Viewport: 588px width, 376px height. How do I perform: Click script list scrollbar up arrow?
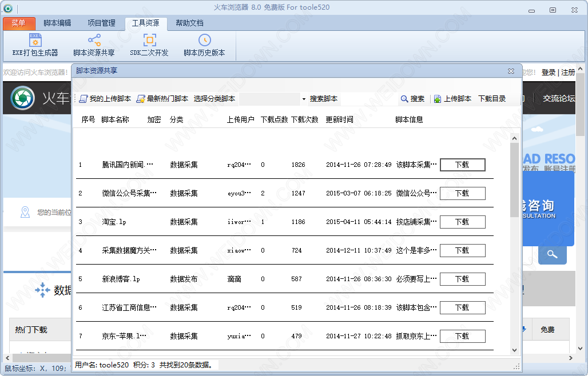[515, 138]
